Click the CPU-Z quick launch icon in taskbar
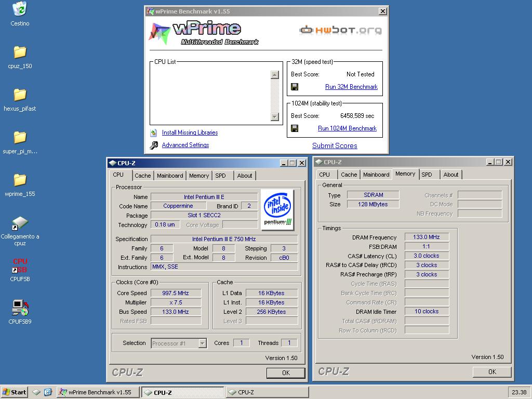The image size is (532, 399). [x=36, y=392]
